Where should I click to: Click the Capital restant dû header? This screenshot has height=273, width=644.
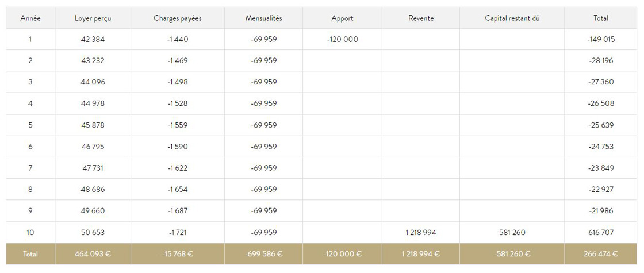[x=512, y=18]
